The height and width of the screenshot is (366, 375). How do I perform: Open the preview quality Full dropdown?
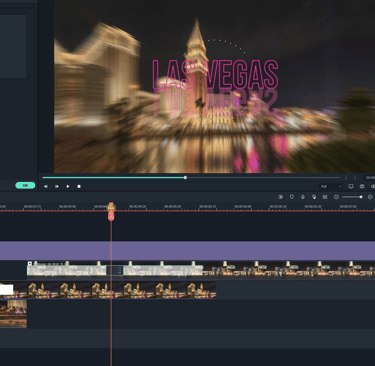click(x=331, y=187)
